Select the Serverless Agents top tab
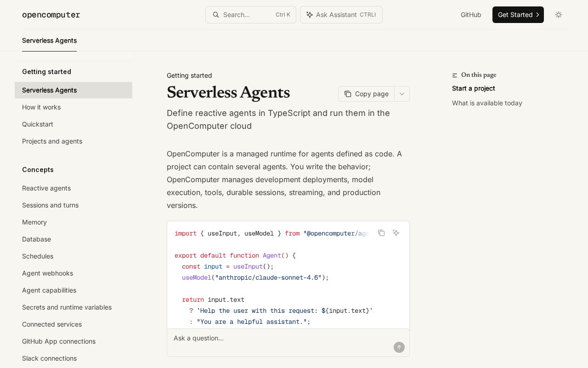Image resolution: width=588 pixels, height=368 pixels. tap(49, 40)
